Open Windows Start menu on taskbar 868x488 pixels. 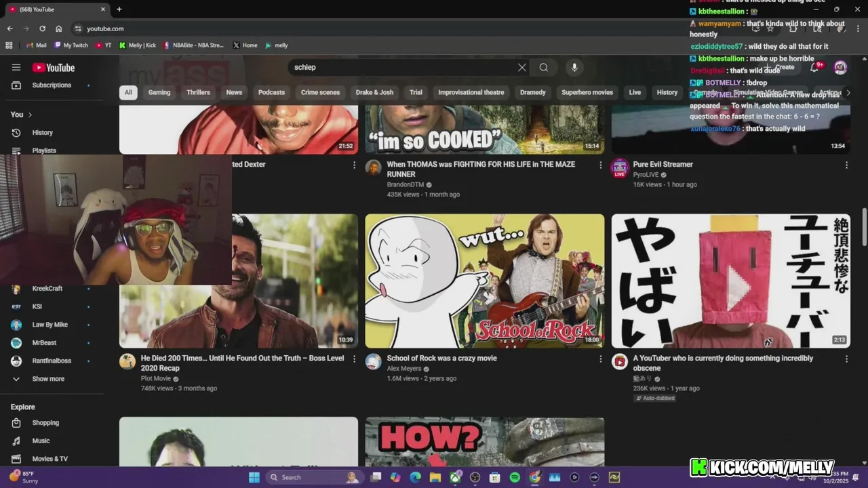click(254, 477)
